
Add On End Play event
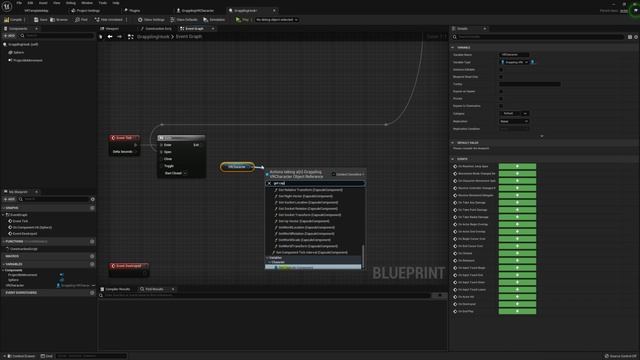tap(517, 311)
